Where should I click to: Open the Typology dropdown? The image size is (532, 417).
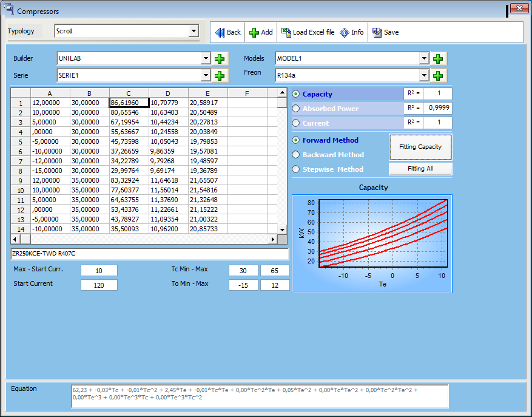pyautogui.click(x=194, y=31)
